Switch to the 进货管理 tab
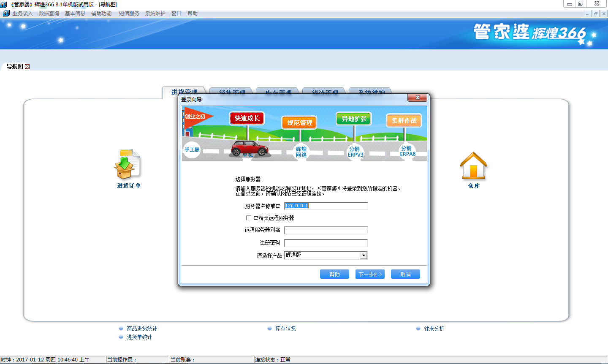This screenshot has width=608, height=364. point(185,92)
